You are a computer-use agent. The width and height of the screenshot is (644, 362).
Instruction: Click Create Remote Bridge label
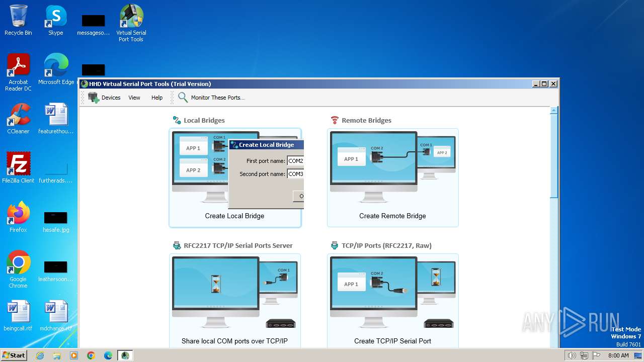[x=392, y=216]
